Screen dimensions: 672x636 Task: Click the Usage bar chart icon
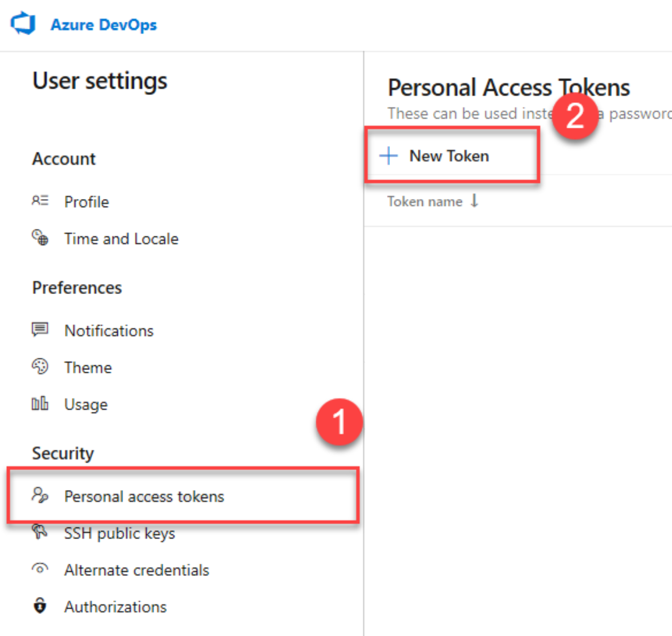coord(39,403)
